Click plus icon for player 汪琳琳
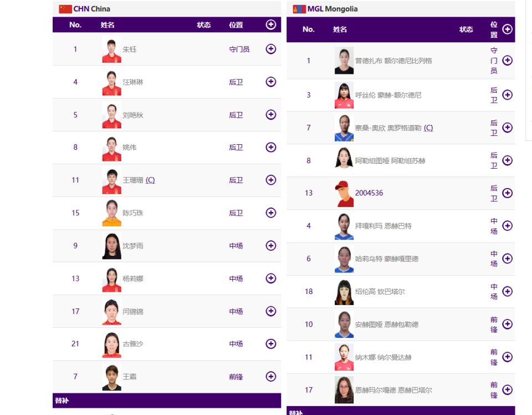Image resolution: width=532 pixels, height=415 pixels. [x=271, y=82]
